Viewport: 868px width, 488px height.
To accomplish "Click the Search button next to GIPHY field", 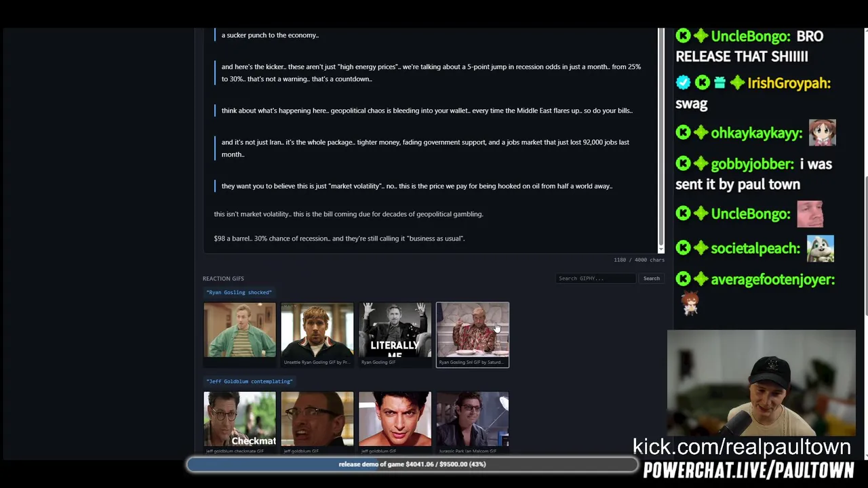I will coord(651,279).
